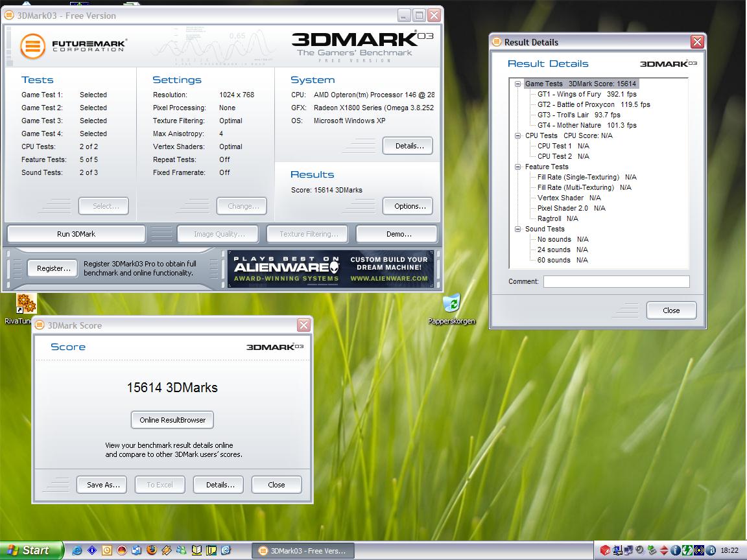This screenshot has height=560, width=747.
Task: Select the Pixel Shader 2.0 row
Action: [x=571, y=208]
